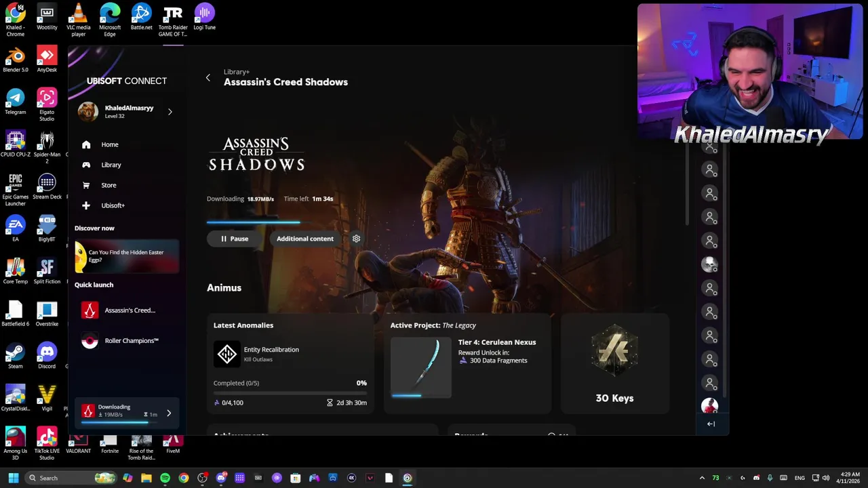868x488 pixels.
Task: Open Spotify from the taskbar
Action: coord(165,478)
